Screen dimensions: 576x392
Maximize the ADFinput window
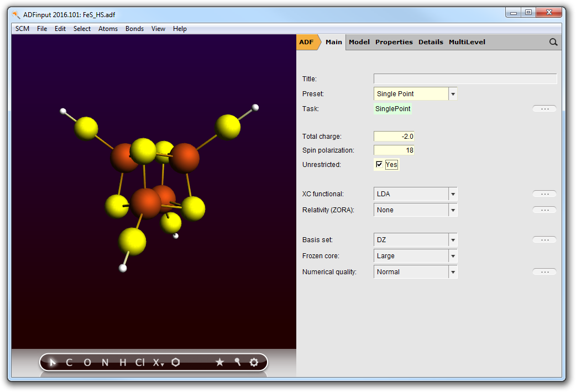528,13
